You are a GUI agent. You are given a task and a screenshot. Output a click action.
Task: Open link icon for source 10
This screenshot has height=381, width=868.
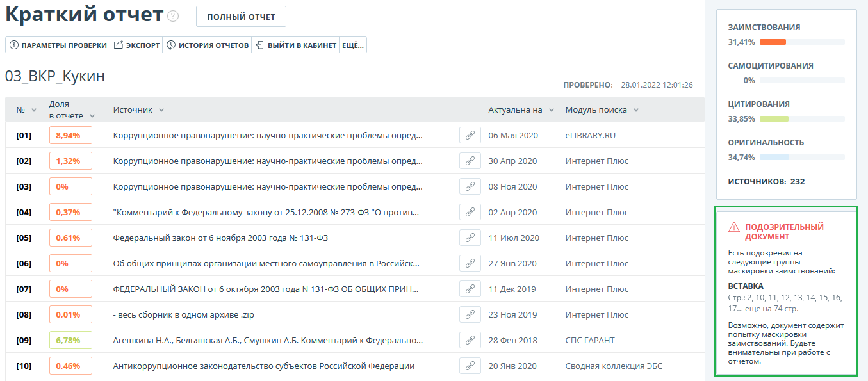point(470,366)
